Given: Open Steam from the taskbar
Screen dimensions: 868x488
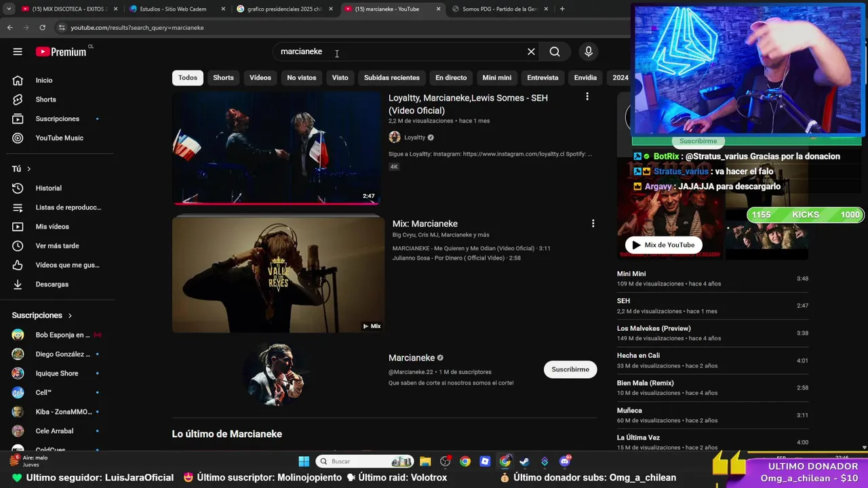Looking at the screenshot, I should point(524,462).
